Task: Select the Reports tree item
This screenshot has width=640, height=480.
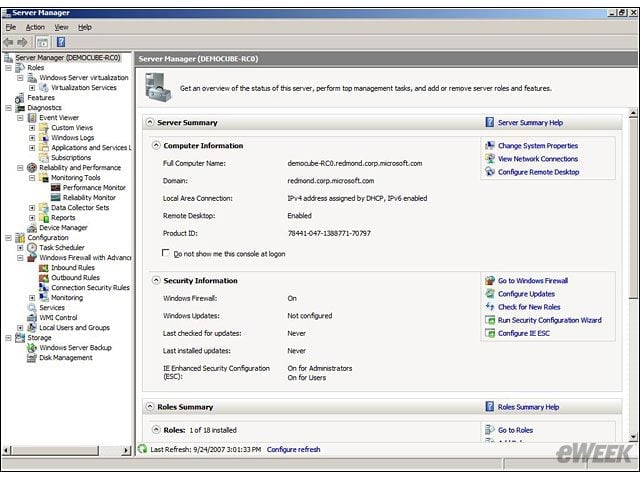Action: point(63,218)
